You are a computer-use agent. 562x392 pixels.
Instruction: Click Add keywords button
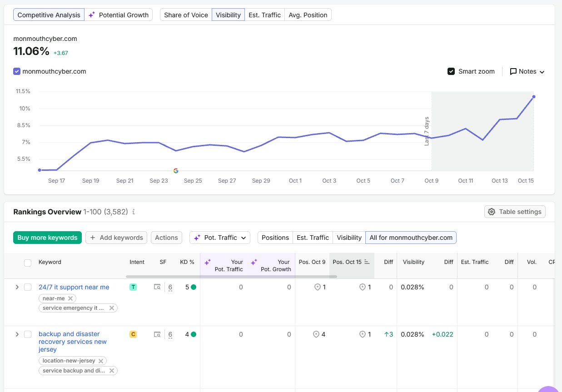tap(116, 238)
